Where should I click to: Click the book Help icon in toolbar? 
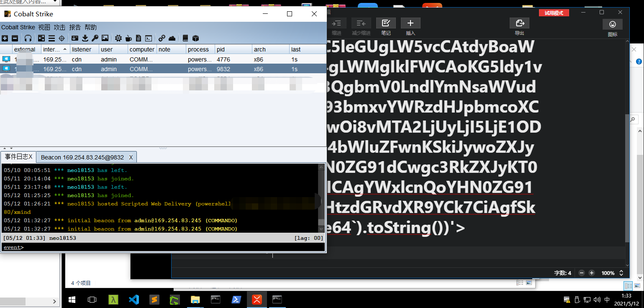[185, 38]
